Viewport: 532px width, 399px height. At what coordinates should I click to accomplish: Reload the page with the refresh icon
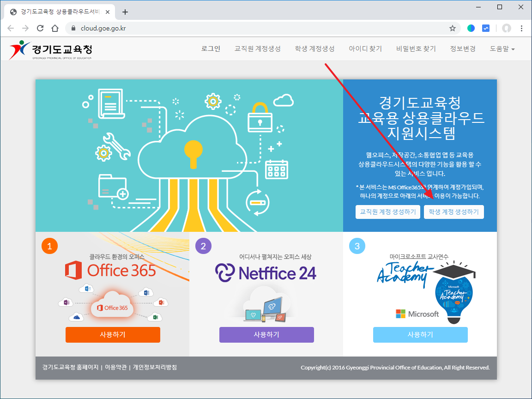[40, 28]
